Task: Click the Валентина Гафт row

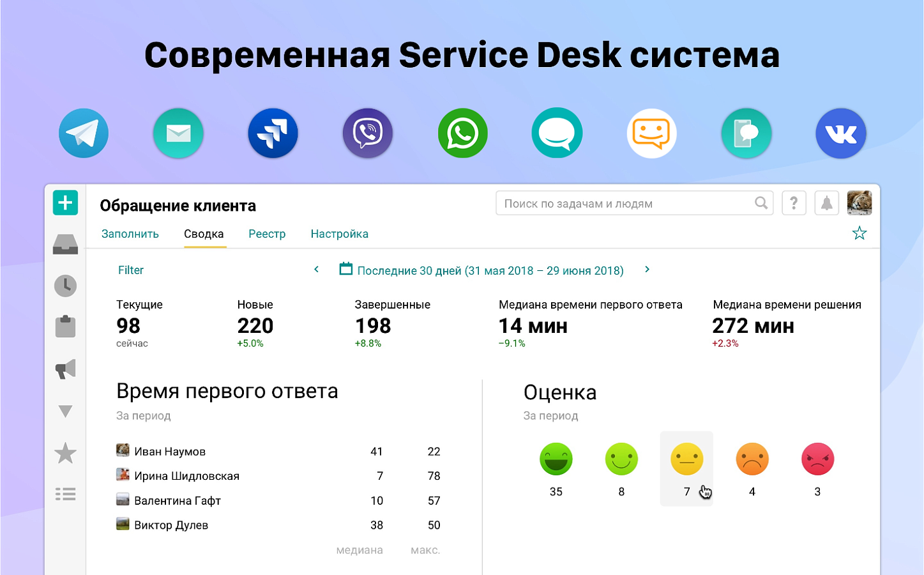Action: [278, 500]
